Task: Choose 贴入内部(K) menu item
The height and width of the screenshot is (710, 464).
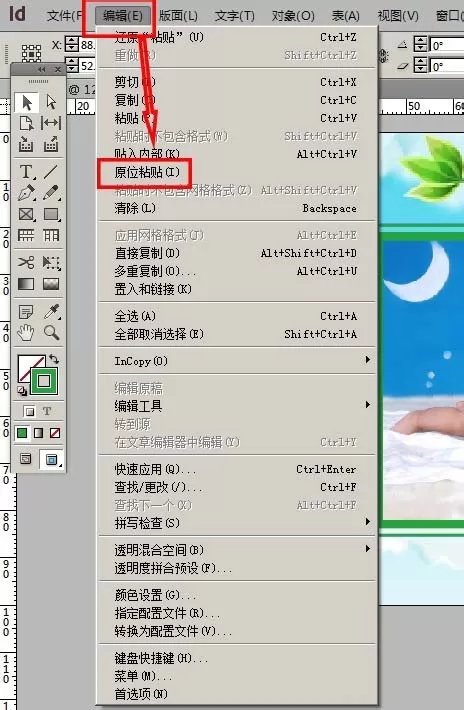Action: (x=237, y=154)
